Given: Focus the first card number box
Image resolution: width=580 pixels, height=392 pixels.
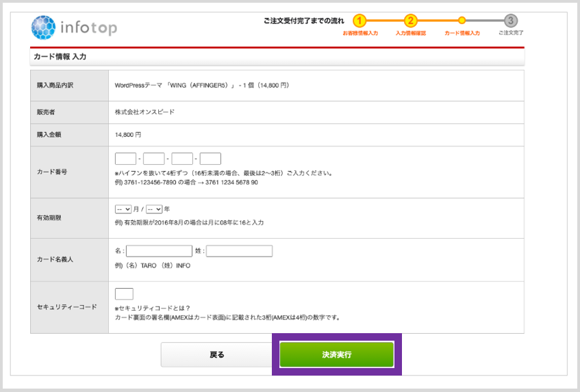Looking at the screenshot, I should (126, 159).
